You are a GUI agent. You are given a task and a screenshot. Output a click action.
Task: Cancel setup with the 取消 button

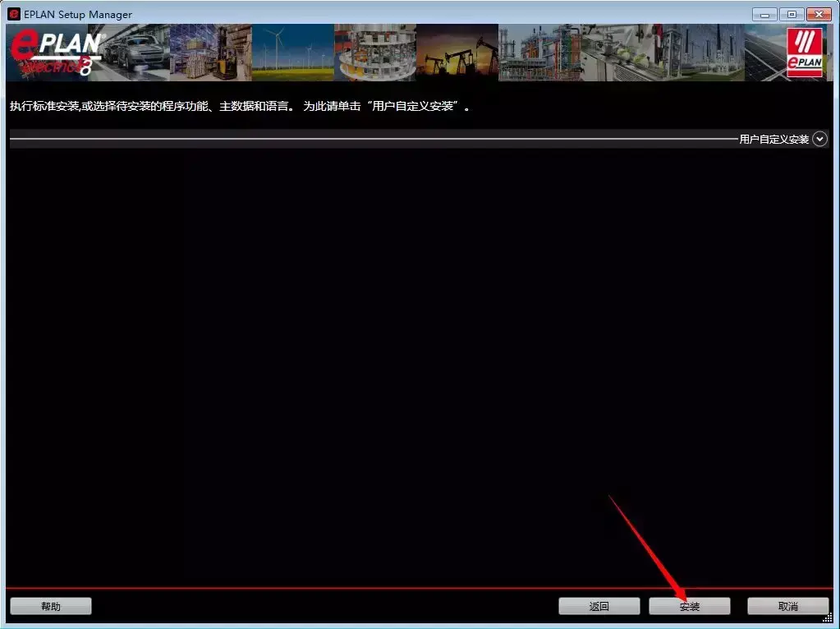[787, 605]
